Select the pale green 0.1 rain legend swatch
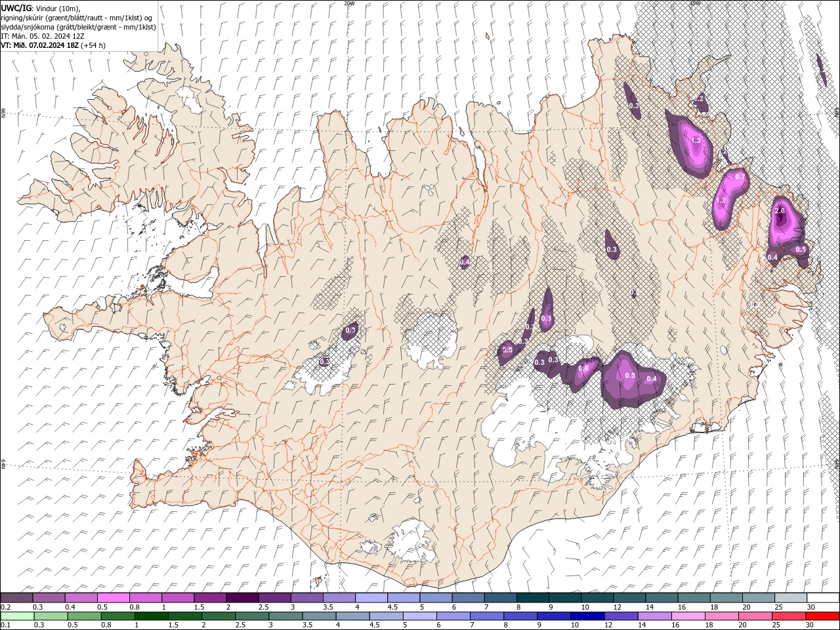840x630 pixels. [17, 616]
